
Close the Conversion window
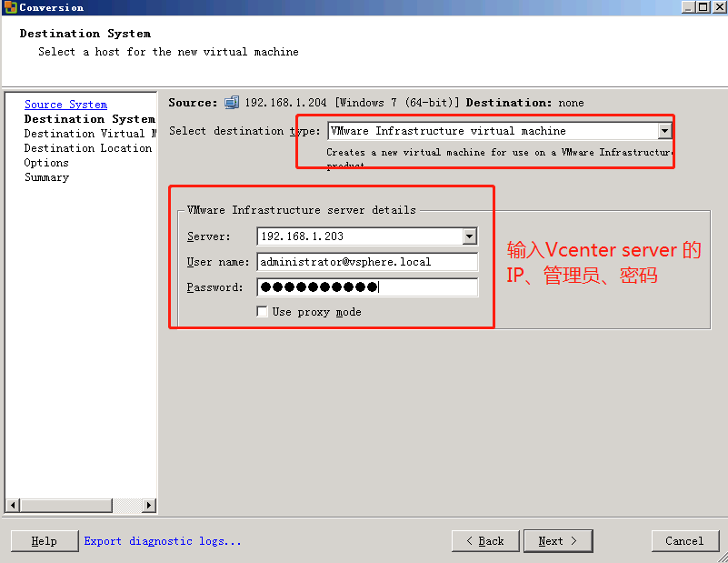pos(720,7)
